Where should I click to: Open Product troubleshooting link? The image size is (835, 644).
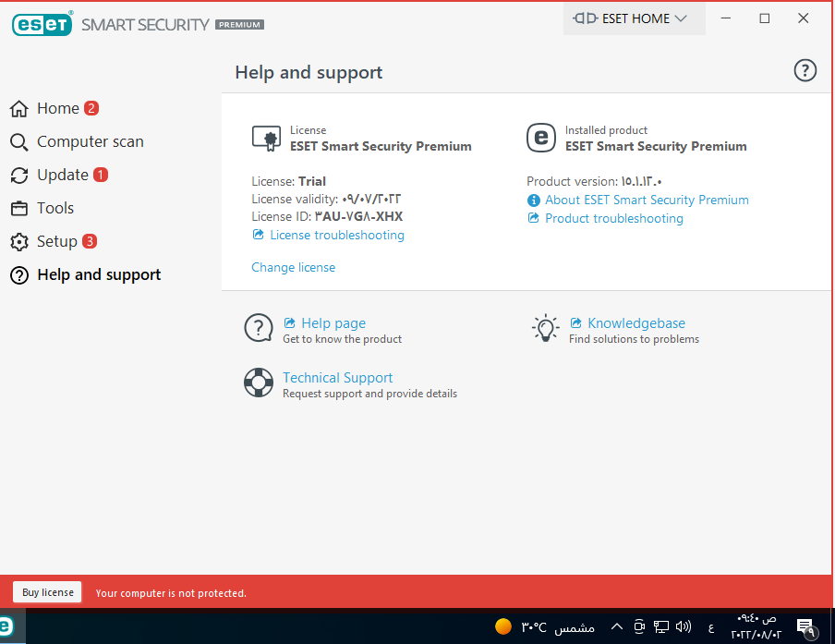coord(614,218)
